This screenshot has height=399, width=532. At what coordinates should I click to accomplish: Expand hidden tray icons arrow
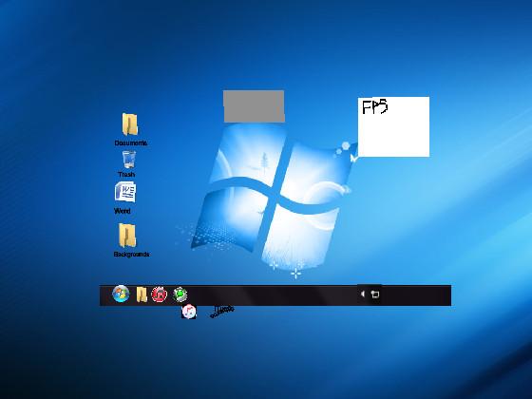[x=362, y=294]
